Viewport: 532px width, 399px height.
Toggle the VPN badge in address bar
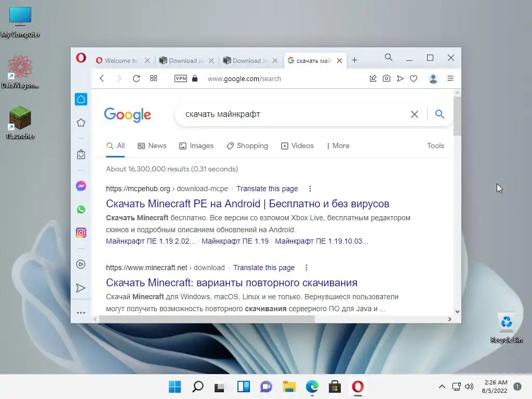point(180,78)
